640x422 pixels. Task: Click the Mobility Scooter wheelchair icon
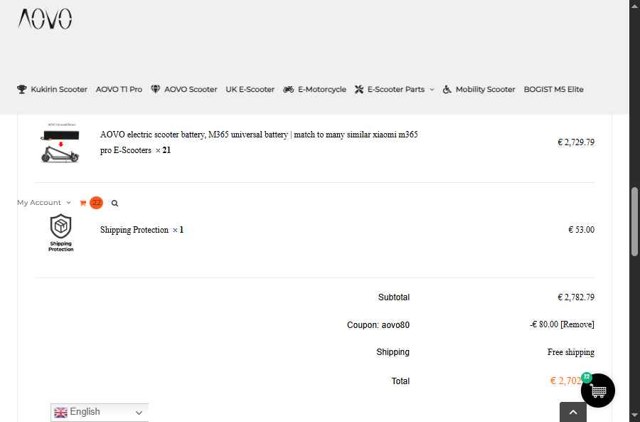tap(447, 89)
